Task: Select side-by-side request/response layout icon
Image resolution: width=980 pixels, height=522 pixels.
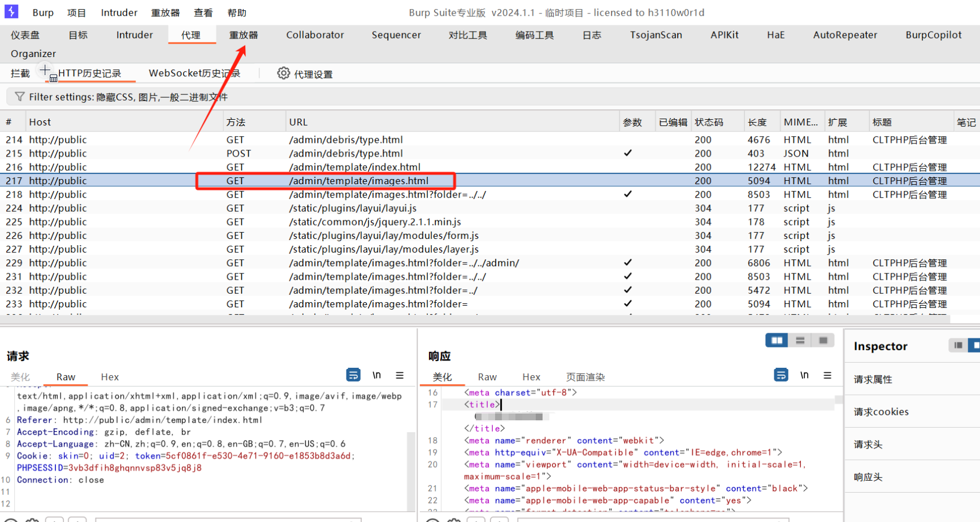Action: click(777, 340)
